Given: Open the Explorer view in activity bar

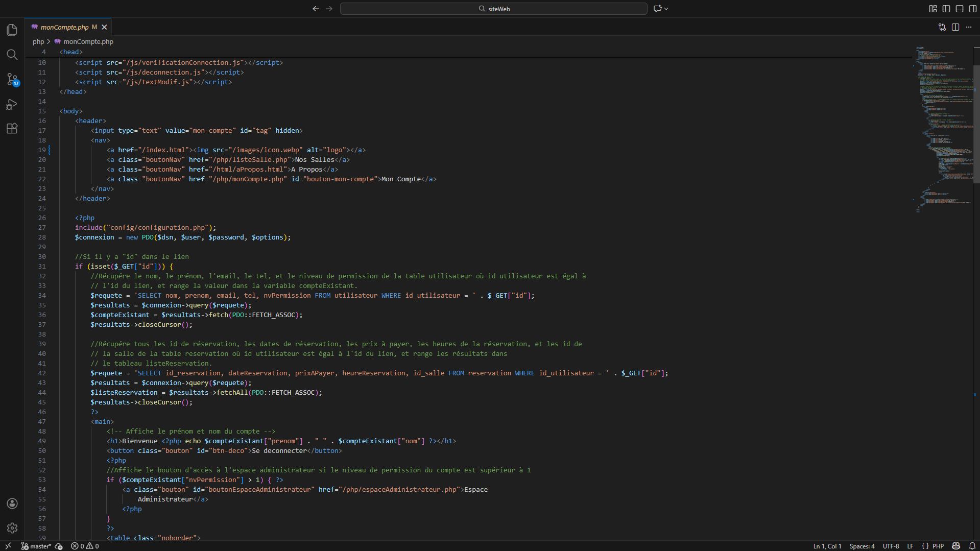Looking at the screenshot, I should tap(12, 30).
